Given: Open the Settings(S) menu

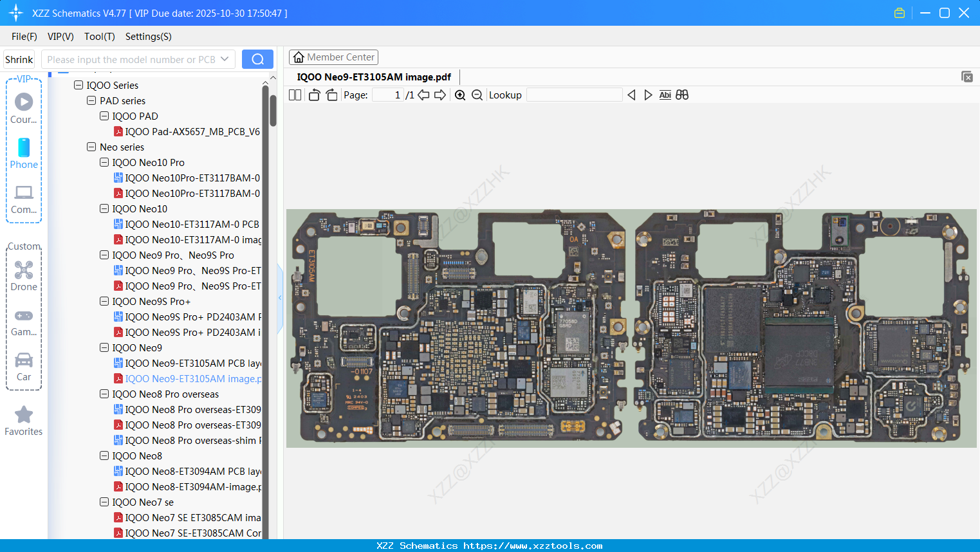Looking at the screenshot, I should point(148,37).
